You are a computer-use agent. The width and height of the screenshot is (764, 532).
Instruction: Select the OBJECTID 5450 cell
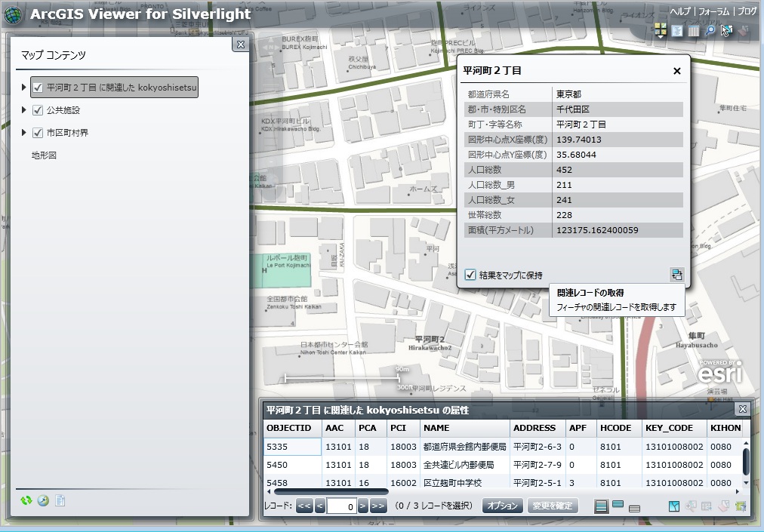point(292,465)
